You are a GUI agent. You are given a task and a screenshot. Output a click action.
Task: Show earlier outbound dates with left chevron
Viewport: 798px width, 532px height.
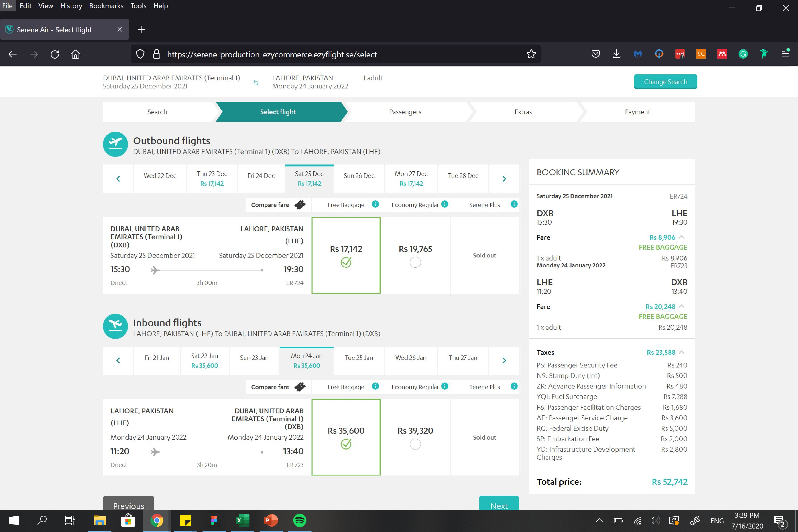118,179
